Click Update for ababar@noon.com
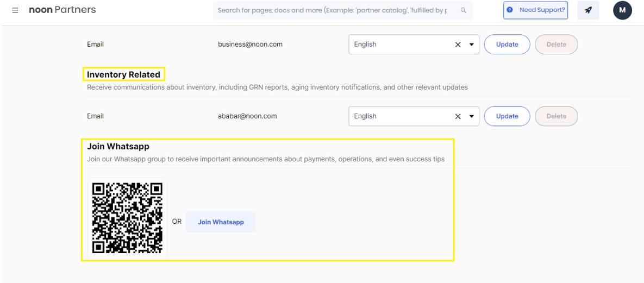 [x=507, y=116]
